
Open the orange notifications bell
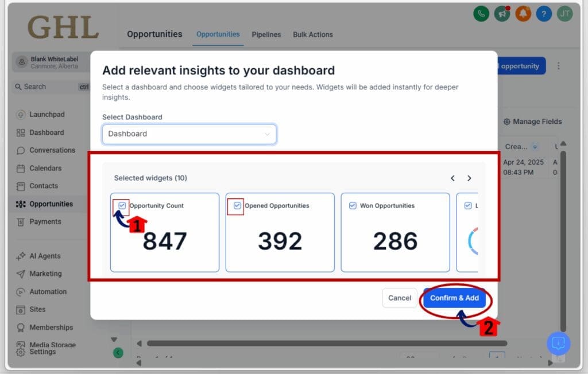click(x=523, y=14)
